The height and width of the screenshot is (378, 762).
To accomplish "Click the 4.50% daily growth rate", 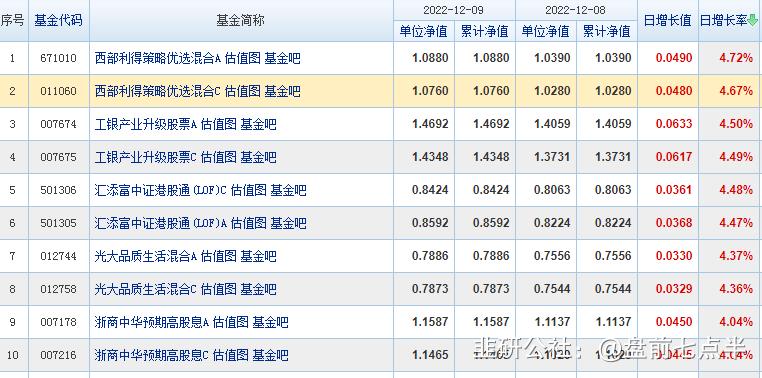I will (736, 124).
